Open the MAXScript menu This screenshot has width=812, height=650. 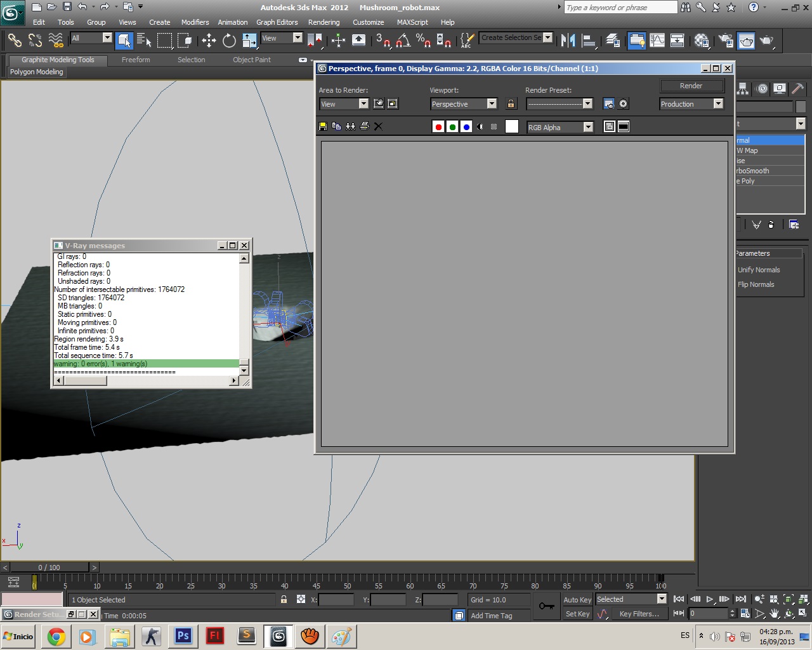412,22
